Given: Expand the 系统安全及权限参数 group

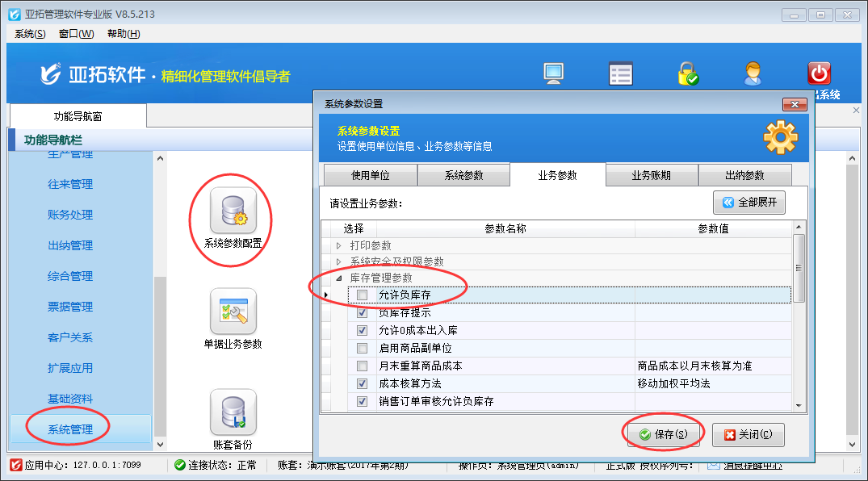Looking at the screenshot, I should coord(339,262).
